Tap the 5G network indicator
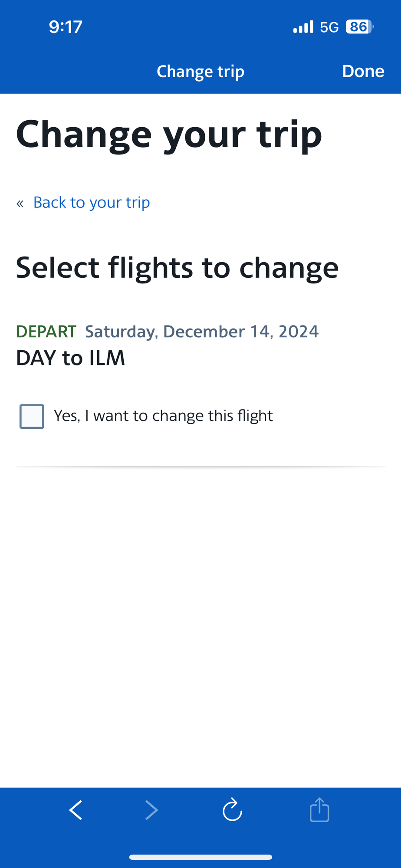This screenshot has height=868, width=401. coord(329,27)
